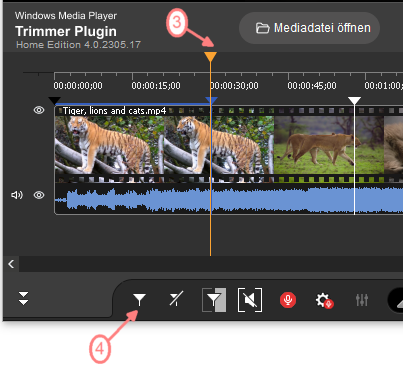The image size is (403, 381).
Task: Click the red microphone record button
Action: coord(288,300)
